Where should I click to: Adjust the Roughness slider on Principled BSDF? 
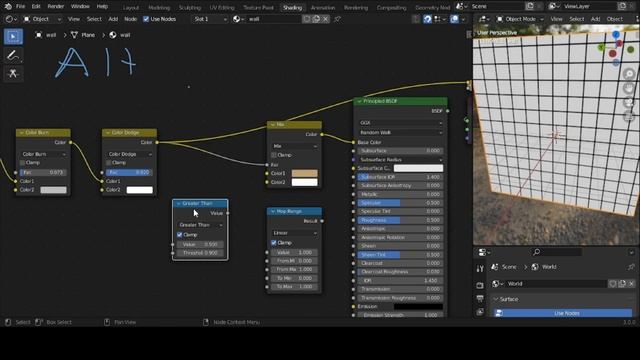400,220
